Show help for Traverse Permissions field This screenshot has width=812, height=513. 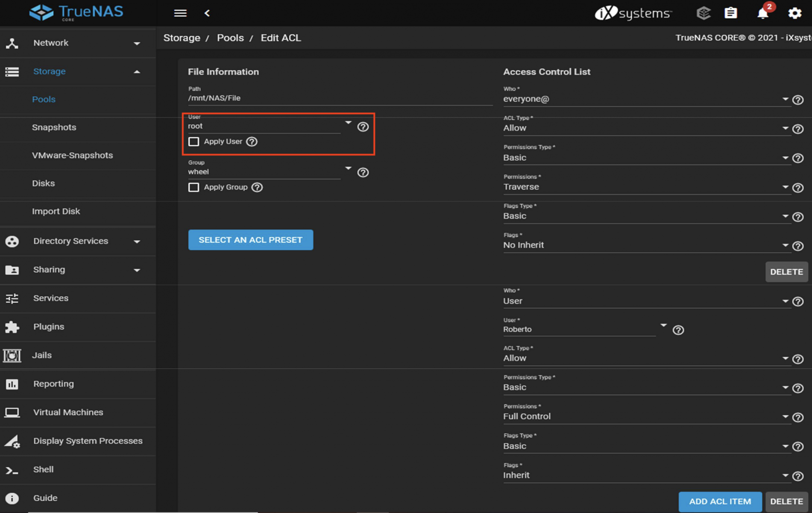798,188
